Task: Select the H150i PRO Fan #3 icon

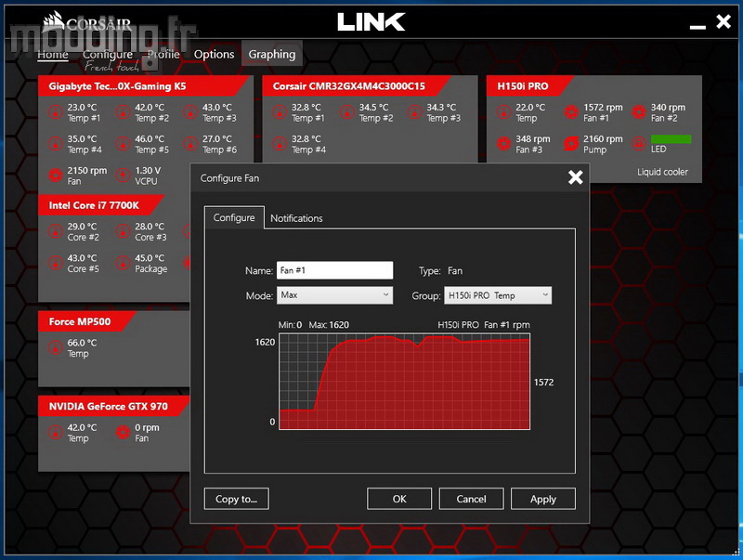Action: pos(503,144)
